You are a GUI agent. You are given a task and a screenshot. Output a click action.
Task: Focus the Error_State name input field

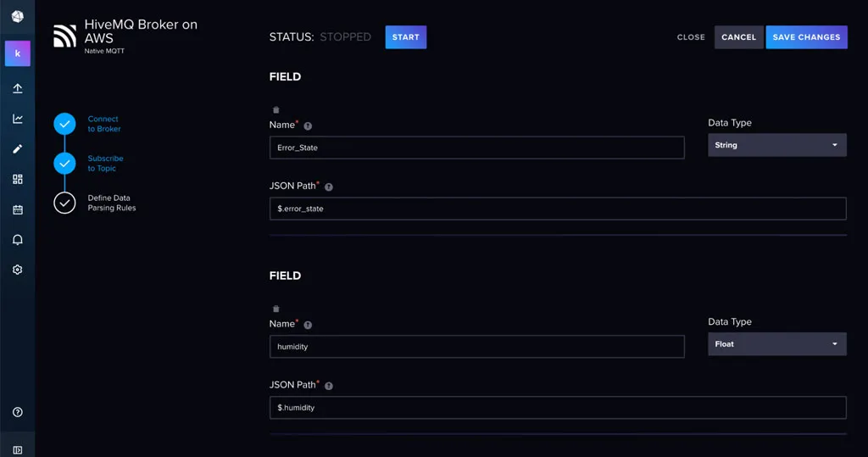point(476,148)
